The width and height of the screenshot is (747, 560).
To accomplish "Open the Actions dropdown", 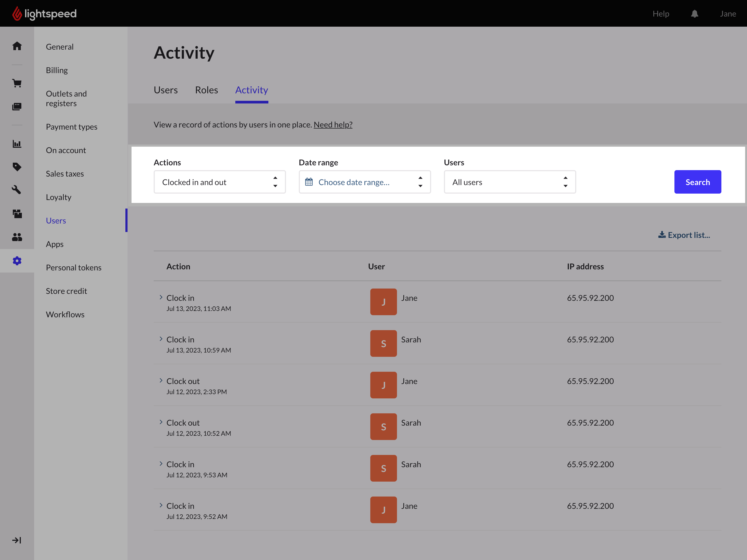I will [x=220, y=182].
